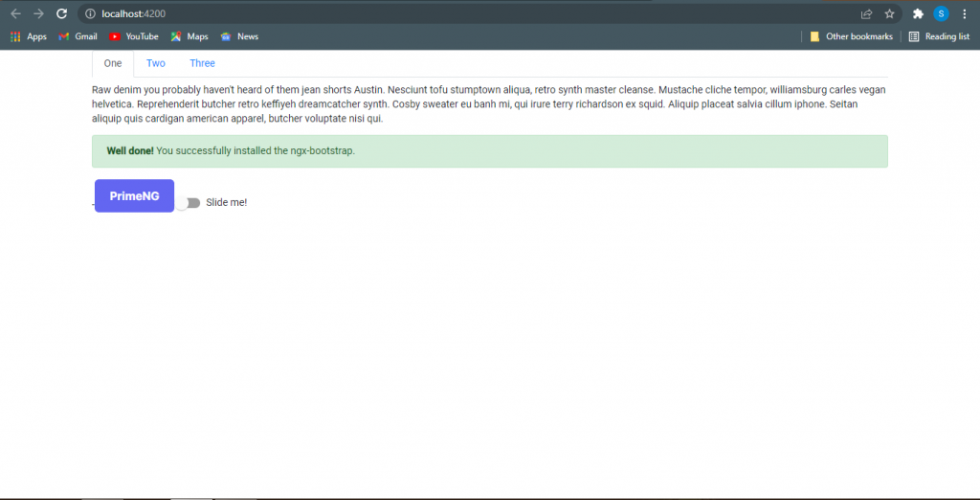Click the site information icon
Image resolution: width=980 pixels, height=500 pixels.
[x=90, y=13]
